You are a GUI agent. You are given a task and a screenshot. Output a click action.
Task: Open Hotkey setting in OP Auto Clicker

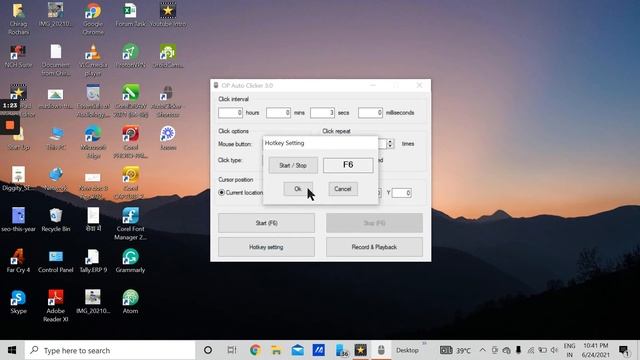pyautogui.click(x=267, y=247)
